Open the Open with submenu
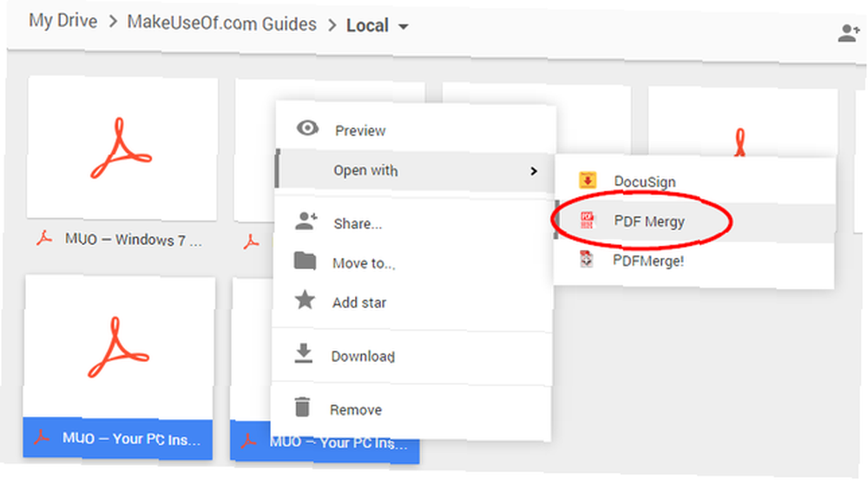This screenshot has height=480, width=868. [415, 170]
